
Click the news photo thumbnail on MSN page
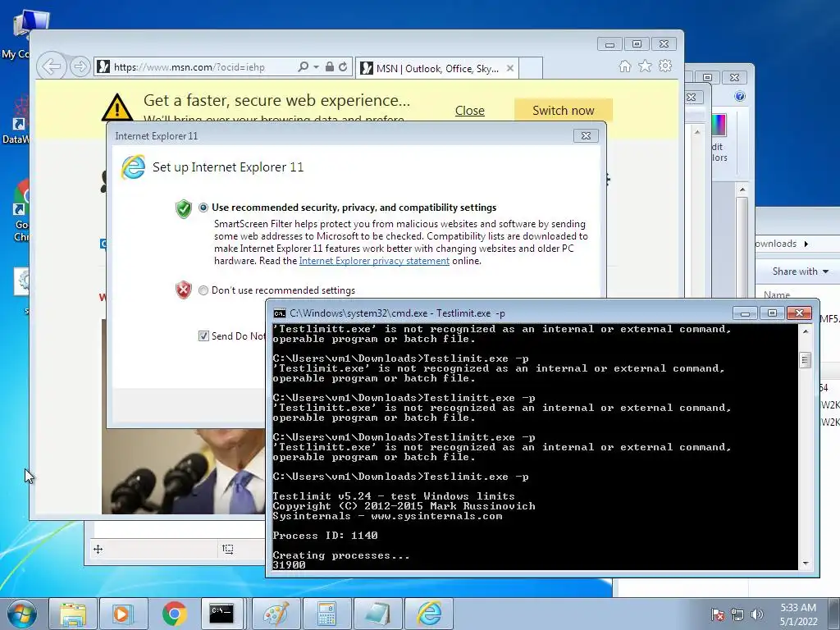point(183,470)
